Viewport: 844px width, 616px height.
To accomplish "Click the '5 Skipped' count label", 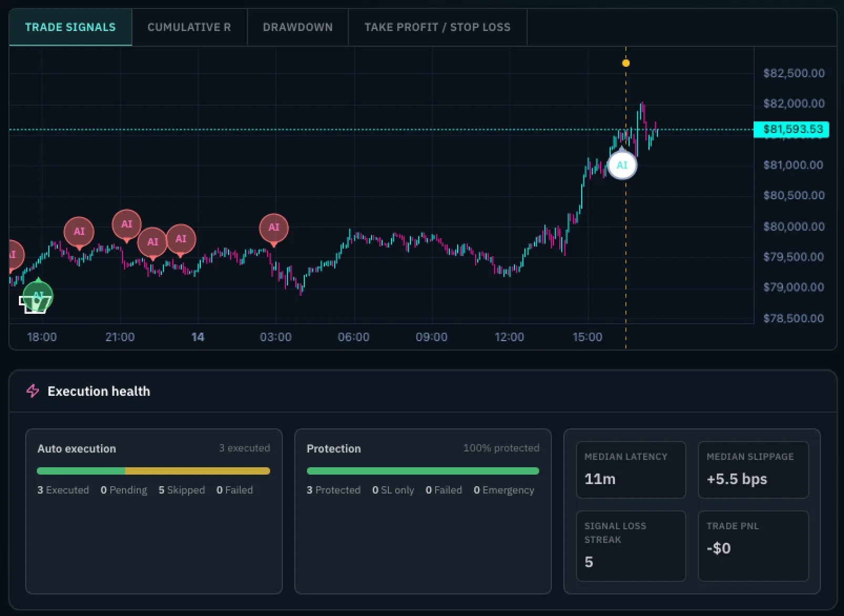I will coord(182,490).
